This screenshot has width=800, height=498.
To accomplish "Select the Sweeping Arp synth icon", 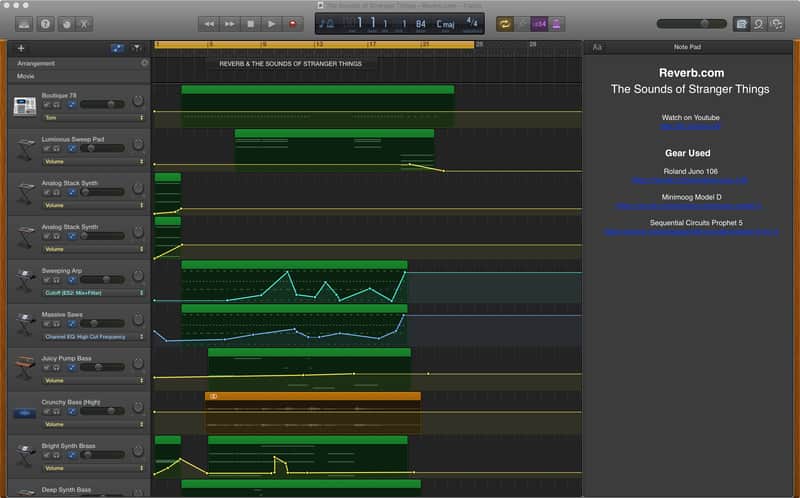I will (24, 281).
